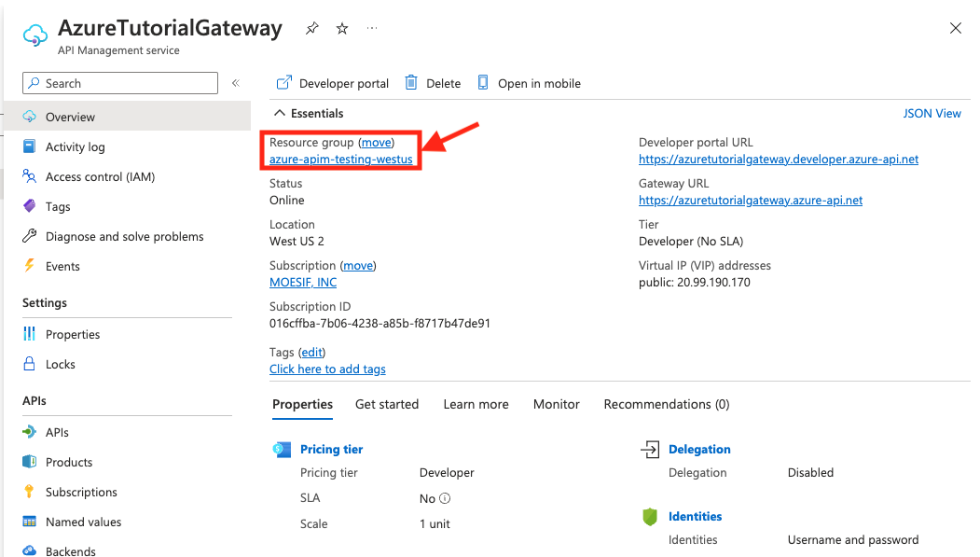This screenshot has height=557, width=980.
Task: Open JSON View link
Action: point(932,113)
